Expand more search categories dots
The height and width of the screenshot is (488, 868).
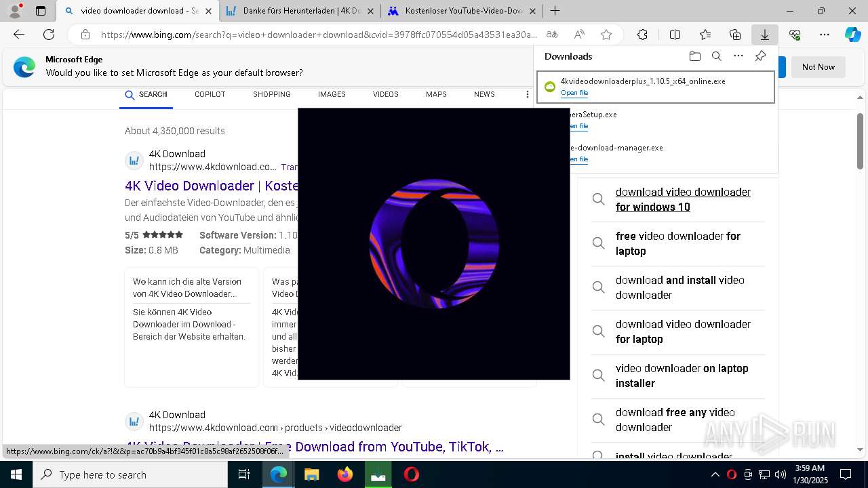527,94
